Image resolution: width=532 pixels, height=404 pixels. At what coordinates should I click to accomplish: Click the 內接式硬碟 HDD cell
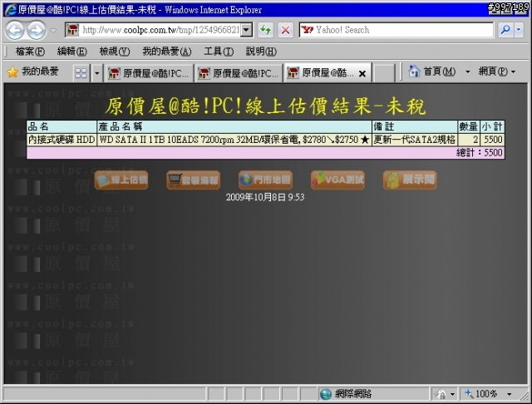(x=62, y=140)
